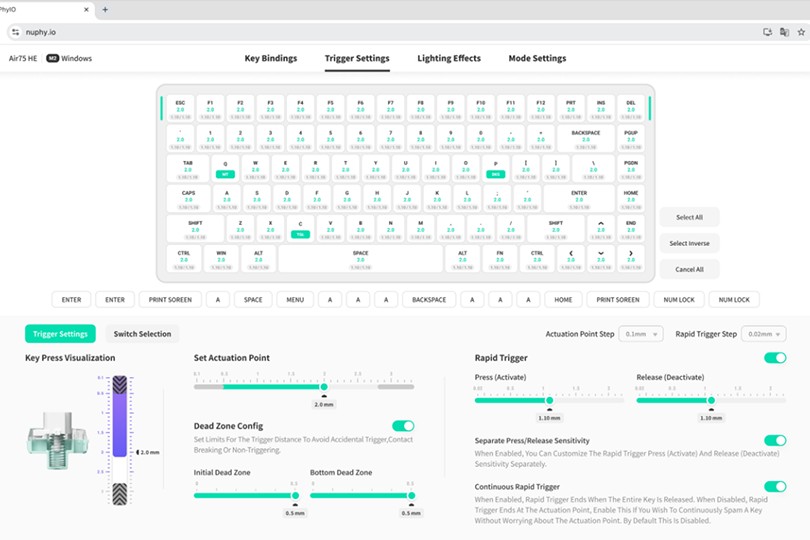The image size is (810, 540).
Task: Open a new browser tab with plus
Action: click(105, 9)
